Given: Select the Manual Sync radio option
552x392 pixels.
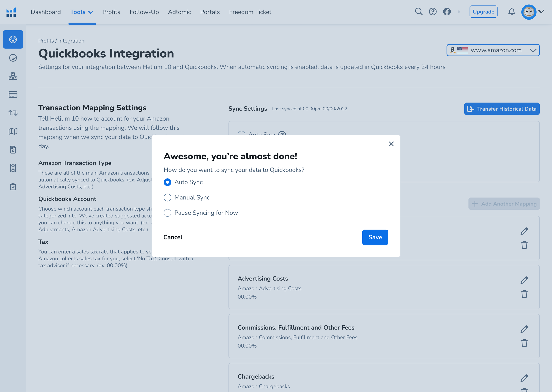Looking at the screenshot, I should [x=168, y=198].
